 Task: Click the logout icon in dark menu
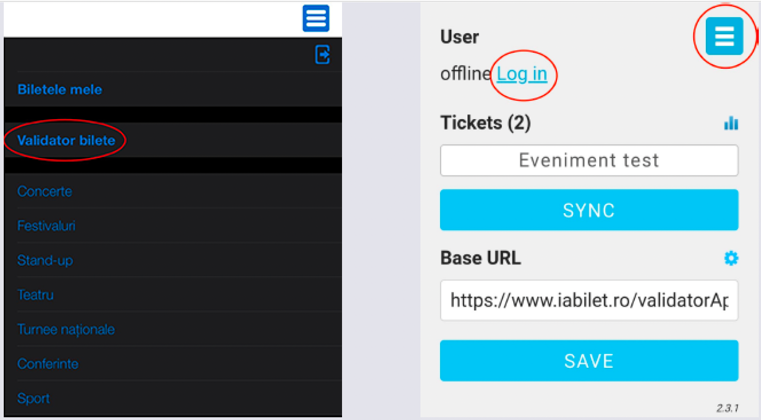tap(322, 55)
